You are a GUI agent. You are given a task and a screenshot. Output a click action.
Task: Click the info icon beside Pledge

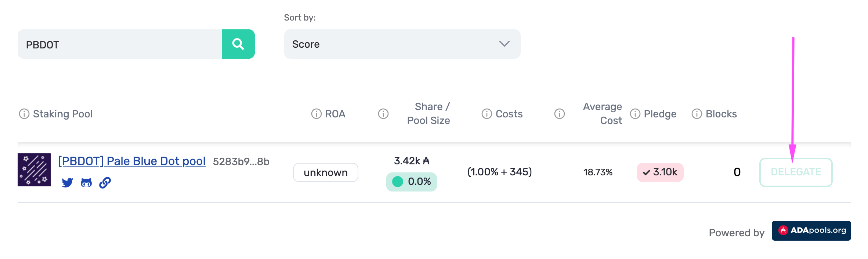pos(635,114)
